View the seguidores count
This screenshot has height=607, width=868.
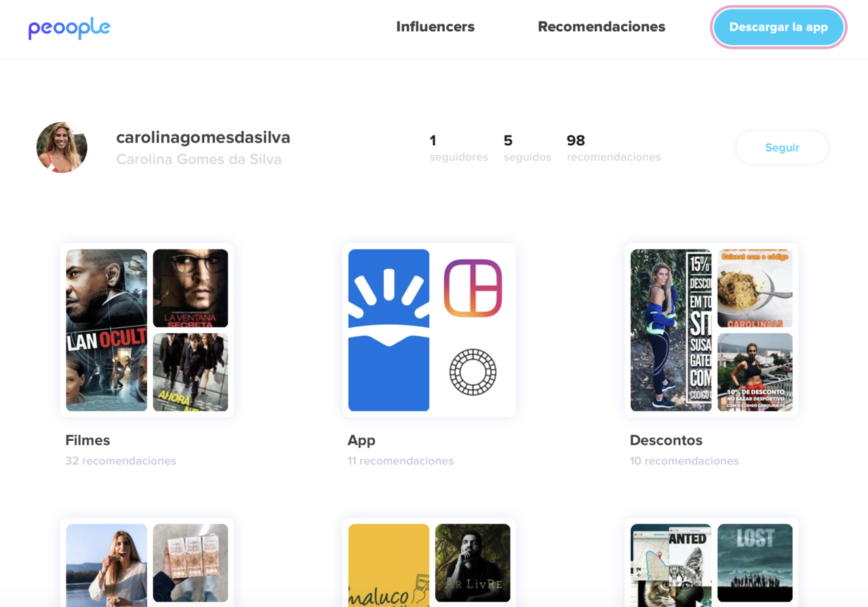tap(458, 148)
